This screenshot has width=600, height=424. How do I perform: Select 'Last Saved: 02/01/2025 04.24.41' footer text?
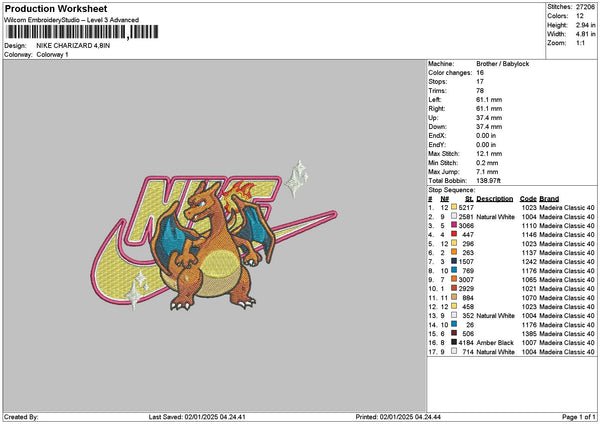tap(197, 417)
